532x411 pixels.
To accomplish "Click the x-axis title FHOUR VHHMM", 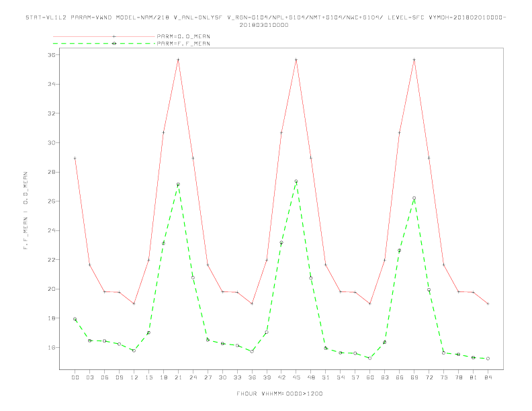I will pos(279,394).
